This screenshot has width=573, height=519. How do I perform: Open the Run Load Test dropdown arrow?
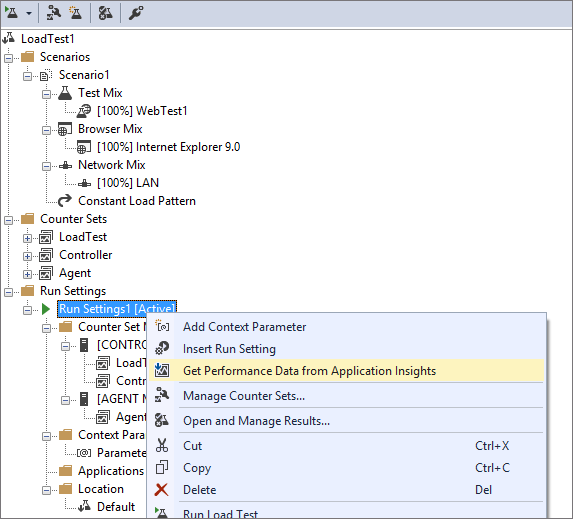pyautogui.click(x=29, y=14)
